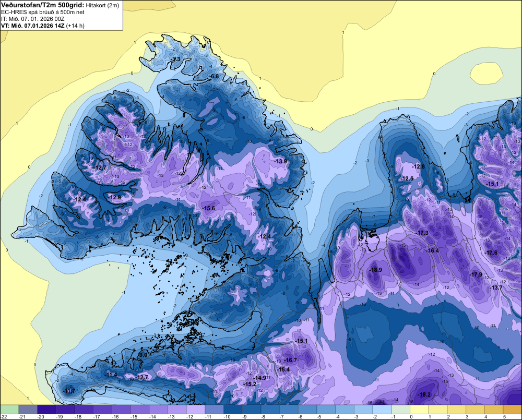Click the darkest purple legend swatch right of -20

point(46,409)
